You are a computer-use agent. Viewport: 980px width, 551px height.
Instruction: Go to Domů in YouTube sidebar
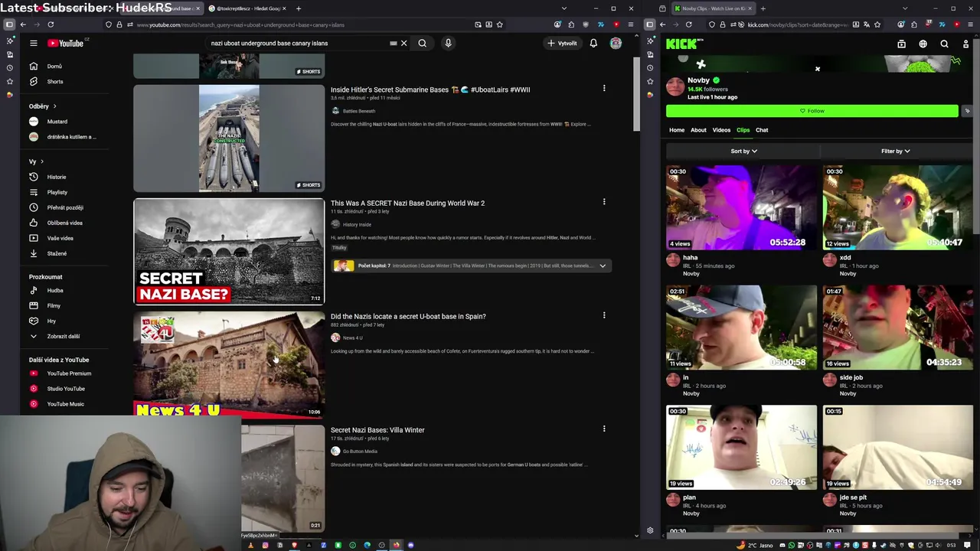pyautogui.click(x=54, y=67)
